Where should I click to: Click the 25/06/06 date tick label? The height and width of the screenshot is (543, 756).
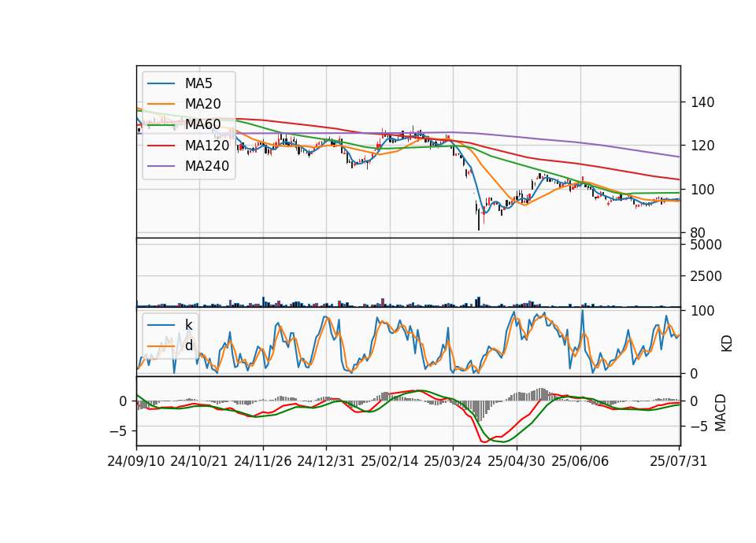tap(580, 461)
